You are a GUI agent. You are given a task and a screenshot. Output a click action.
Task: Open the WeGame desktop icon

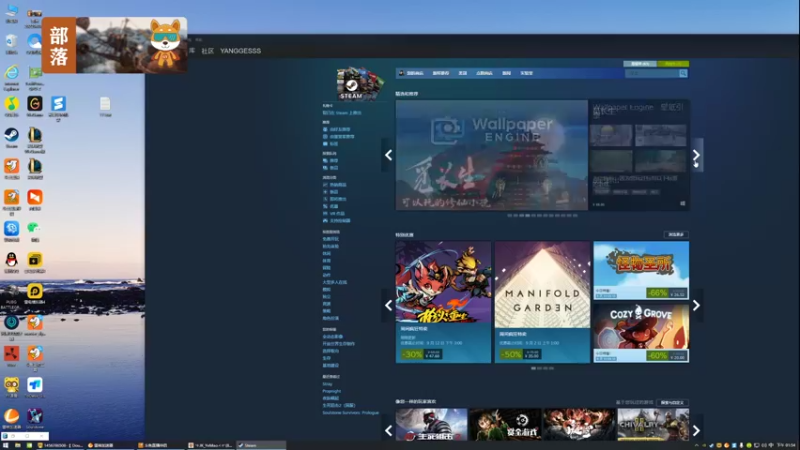[x=35, y=105]
